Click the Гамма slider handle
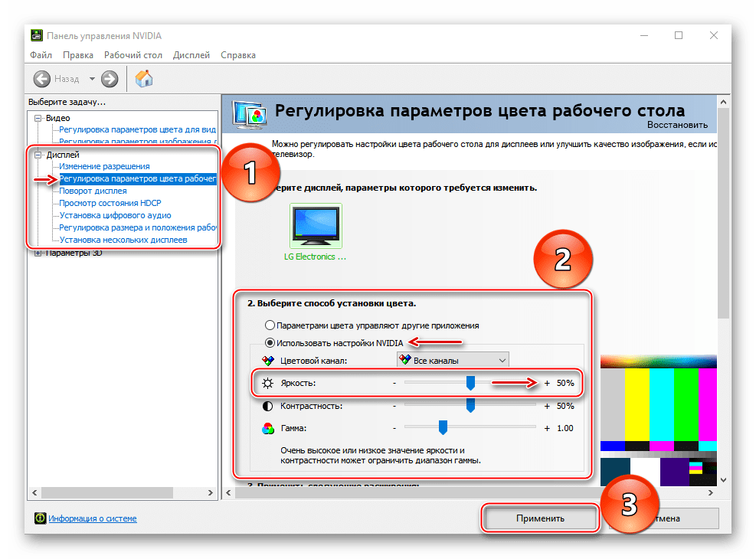This screenshot has width=756, height=559. click(x=443, y=427)
